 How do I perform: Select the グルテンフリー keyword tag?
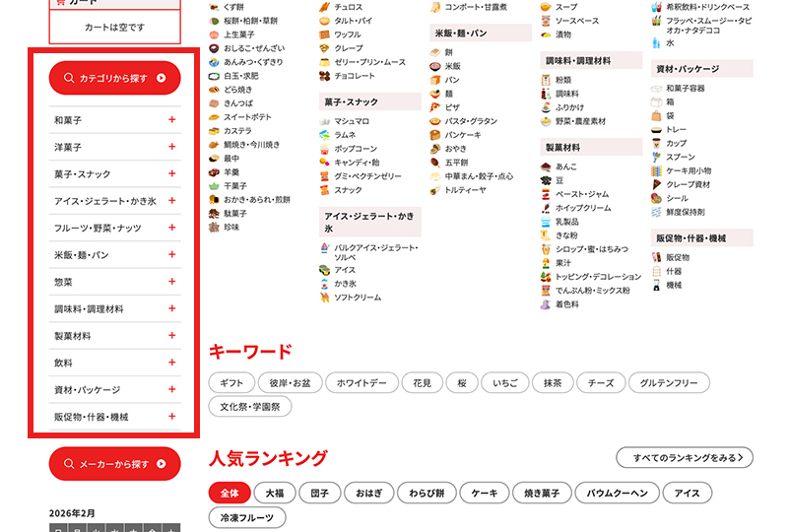click(669, 382)
